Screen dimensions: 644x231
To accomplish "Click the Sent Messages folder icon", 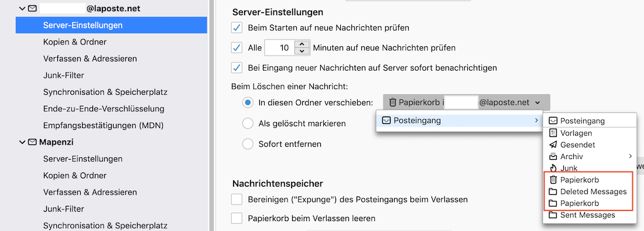I will (553, 215).
